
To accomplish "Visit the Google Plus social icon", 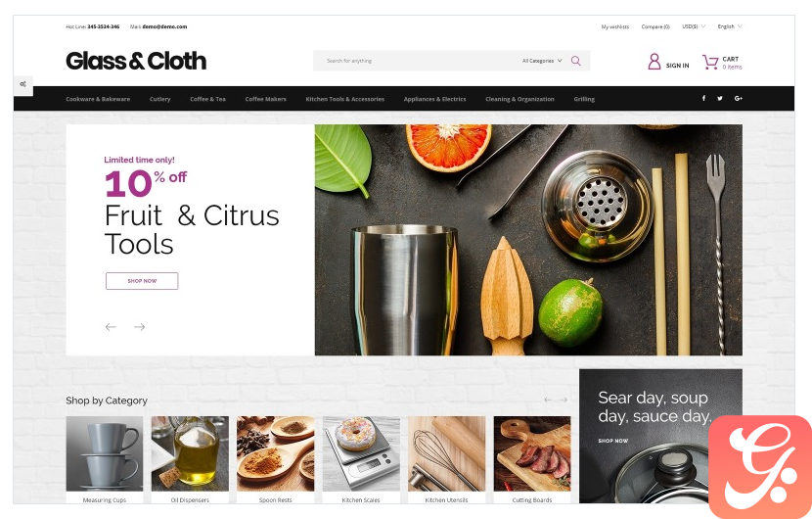I will point(739,99).
